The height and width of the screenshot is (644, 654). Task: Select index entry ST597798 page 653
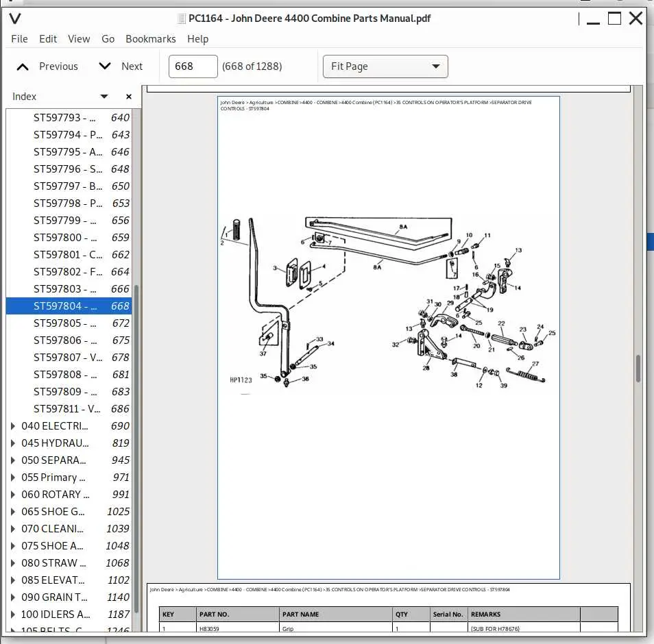[x=69, y=203]
